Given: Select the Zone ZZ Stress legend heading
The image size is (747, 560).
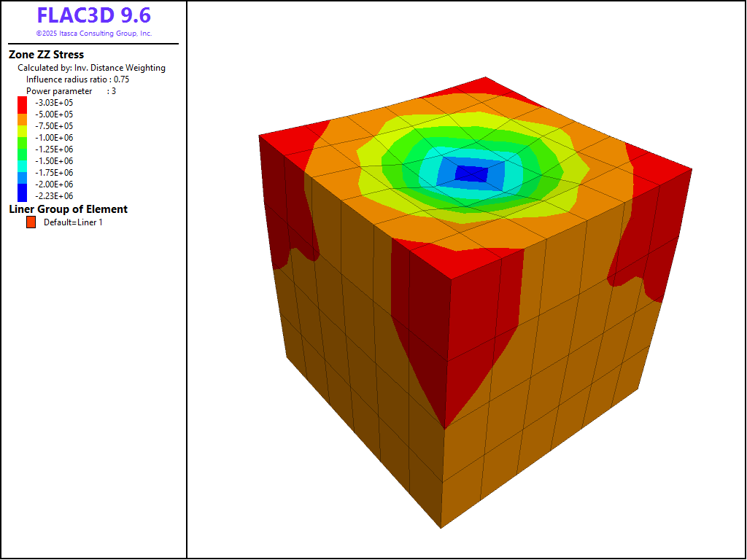Looking at the screenshot, I should [46, 55].
